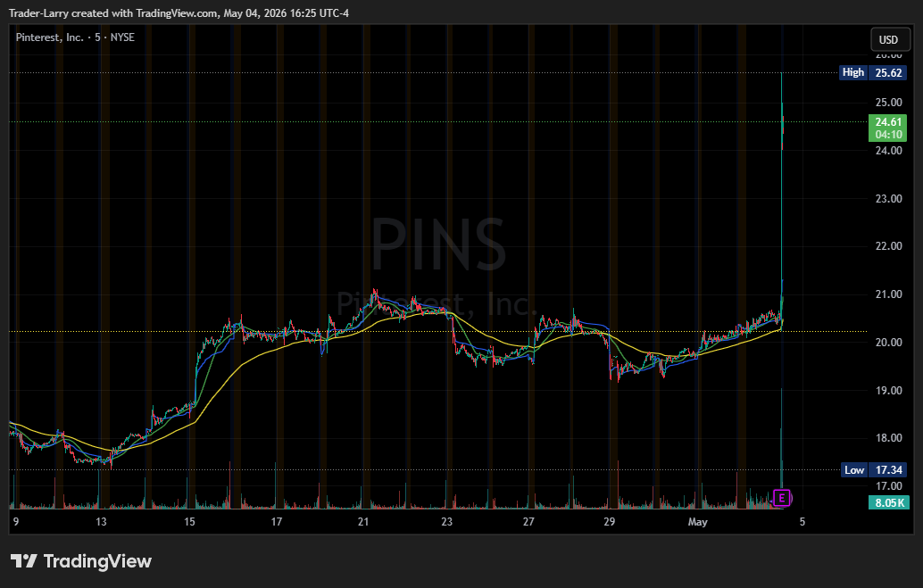Click the 8.05K volume label

pos(889,502)
